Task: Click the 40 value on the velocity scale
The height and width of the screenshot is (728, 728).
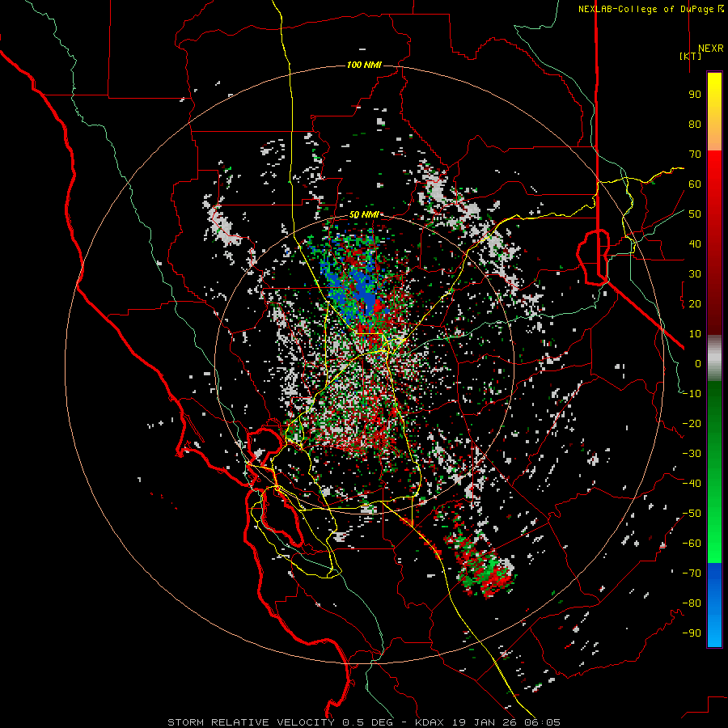Action: pos(695,244)
